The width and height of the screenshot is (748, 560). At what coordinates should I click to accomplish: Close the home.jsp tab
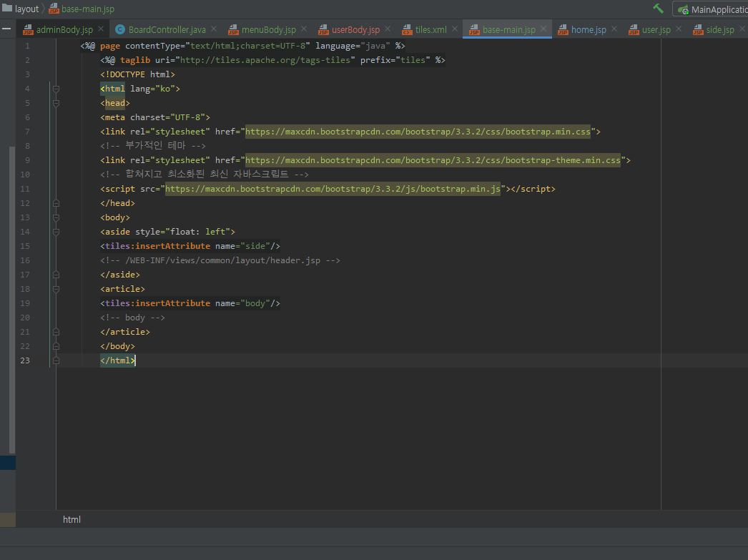614,29
